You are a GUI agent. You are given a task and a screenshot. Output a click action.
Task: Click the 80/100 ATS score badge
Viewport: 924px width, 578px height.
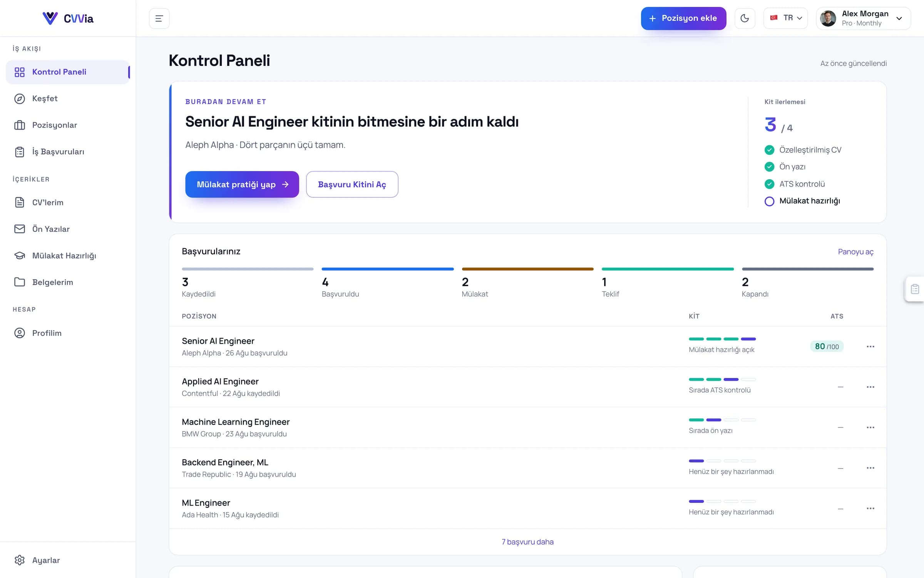point(827,346)
